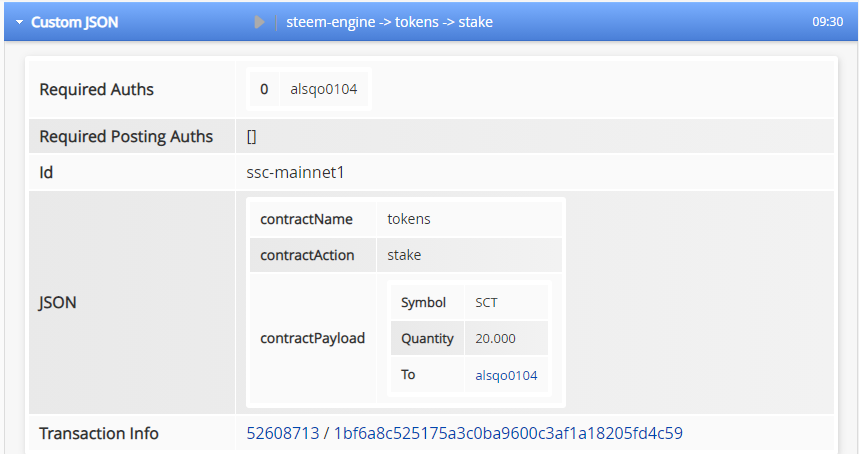Select the stake contractAction value
Image resolution: width=859 pixels, height=454 pixels.
(404, 255)
